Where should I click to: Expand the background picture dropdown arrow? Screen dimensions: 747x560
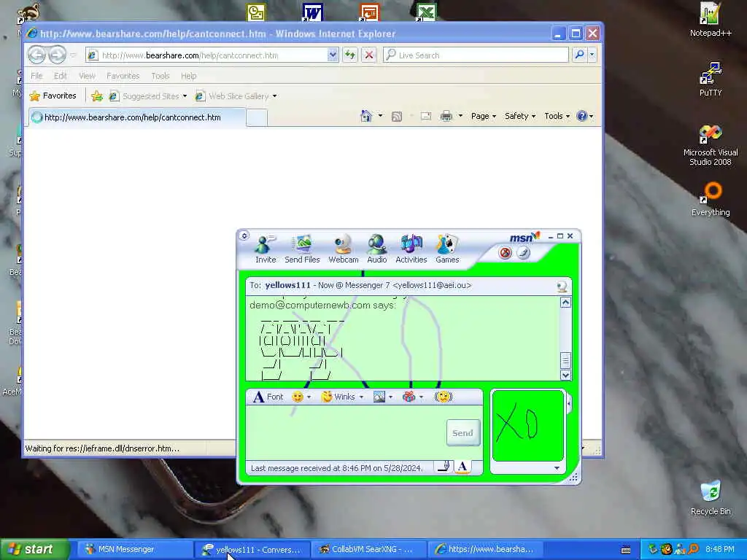point(391,397)
